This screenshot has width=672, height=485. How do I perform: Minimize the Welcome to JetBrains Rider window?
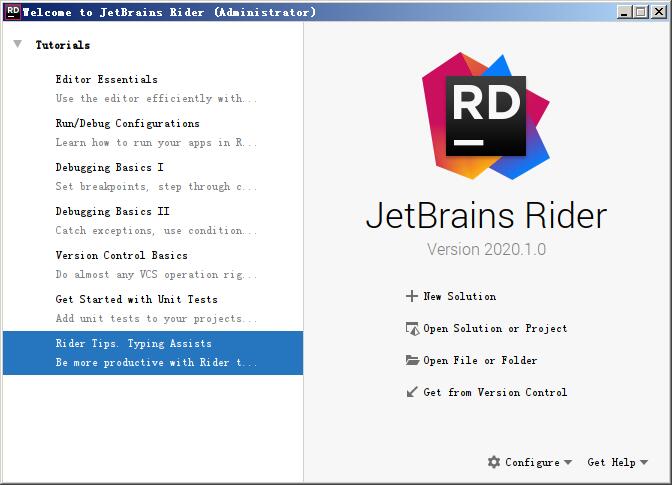point(624,12)
